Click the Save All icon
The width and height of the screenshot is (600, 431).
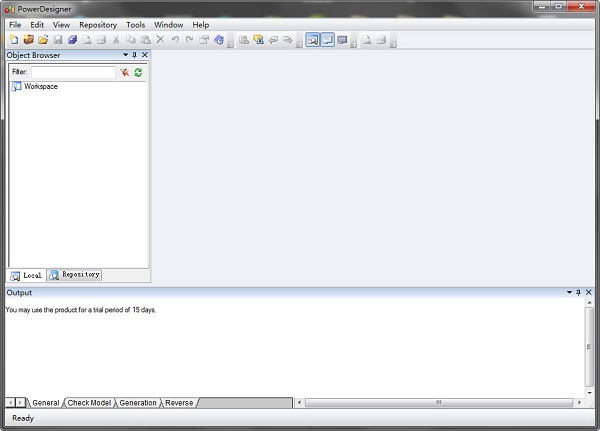pyautogui.click(x=72, y=39)
